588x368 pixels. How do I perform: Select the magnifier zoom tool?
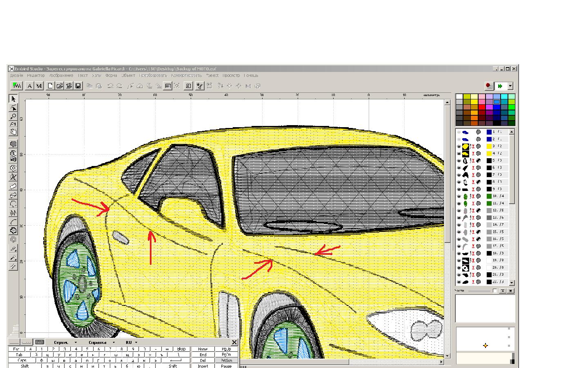coord(13,116)
